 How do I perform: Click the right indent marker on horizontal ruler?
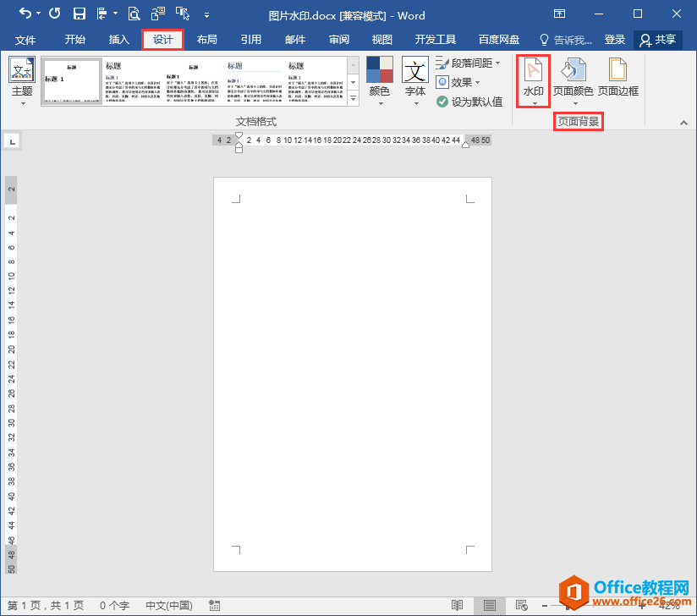[x=465, y=144]
